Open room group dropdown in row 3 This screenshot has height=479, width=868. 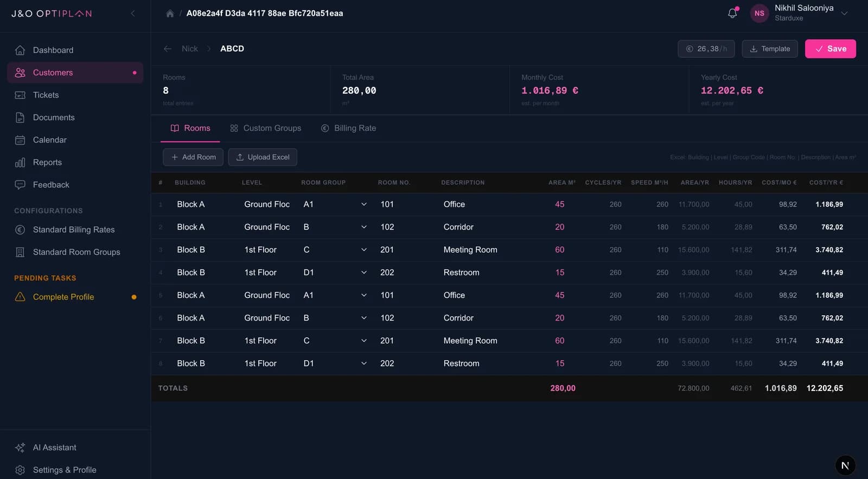[335, 250]
